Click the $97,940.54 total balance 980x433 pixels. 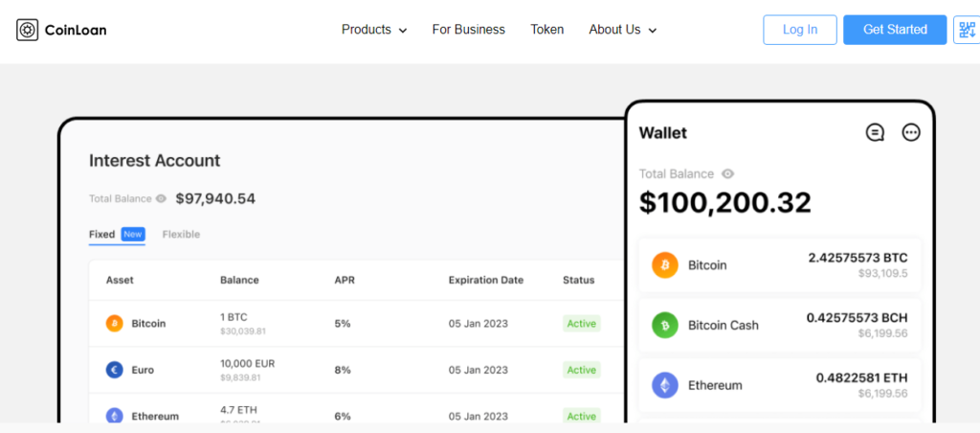point(215,199)
